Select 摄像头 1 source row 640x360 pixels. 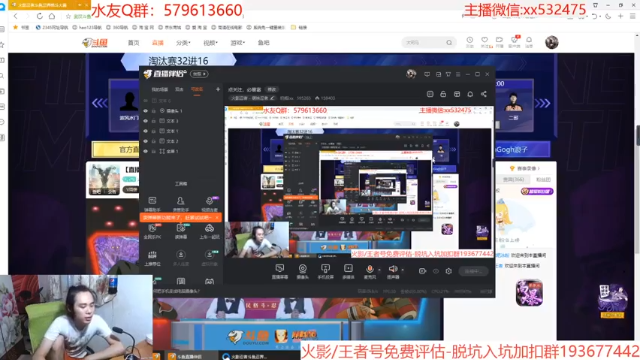182,111
